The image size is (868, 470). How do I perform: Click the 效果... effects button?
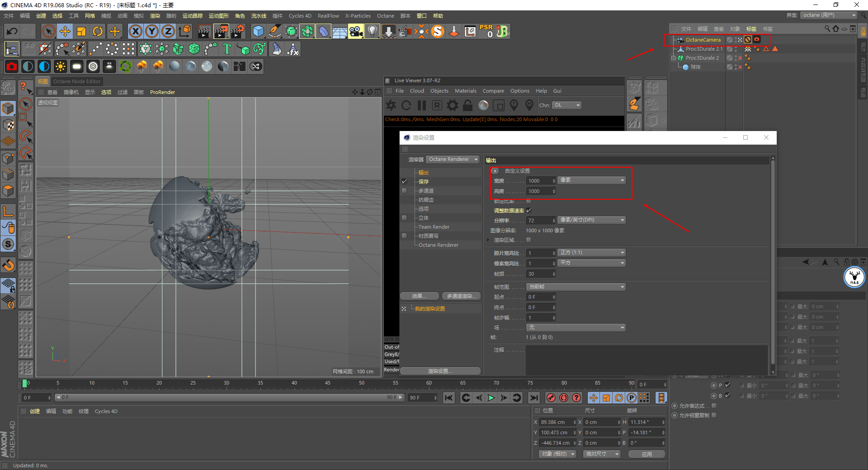click(419, 296)
